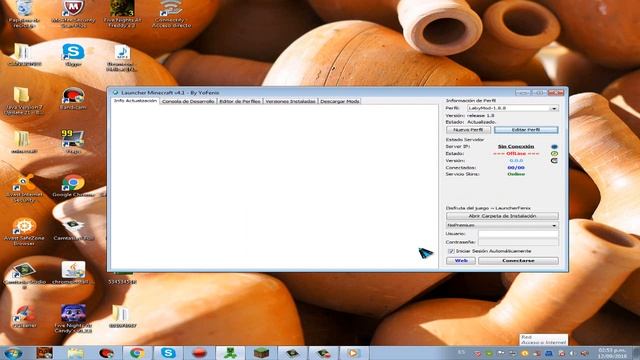
Task: Click the refresh icon beside Versión
Action: (x=554, y=160)
